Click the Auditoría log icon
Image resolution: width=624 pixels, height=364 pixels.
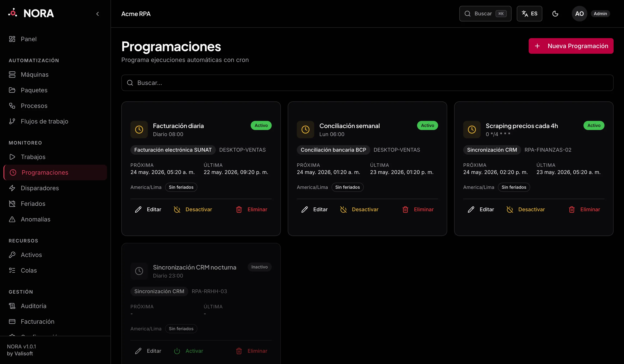pos(12,306)
